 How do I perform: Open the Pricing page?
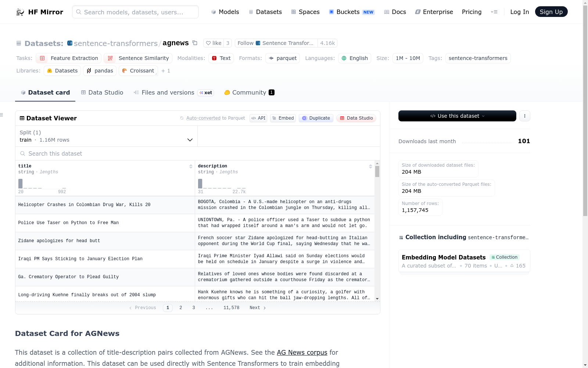[x=472, y=12]
